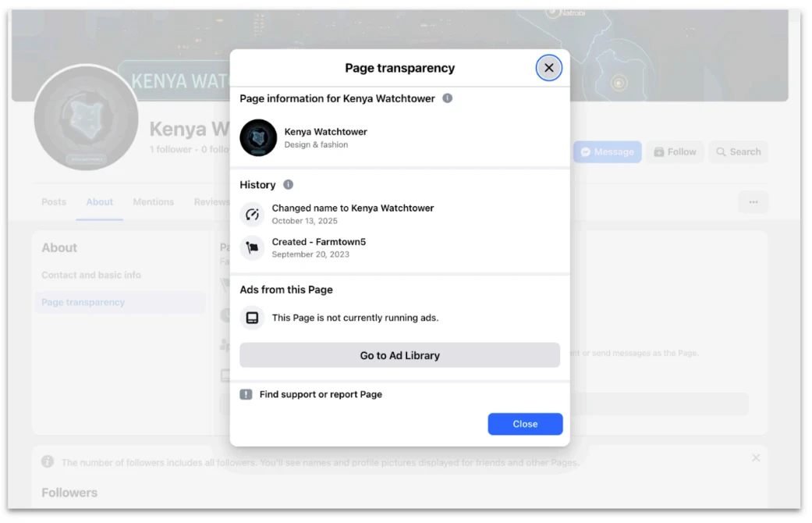Viewport: 812px width, 523px height.
Task: Click Created - Farmtown5 entry
Action: 318,241
